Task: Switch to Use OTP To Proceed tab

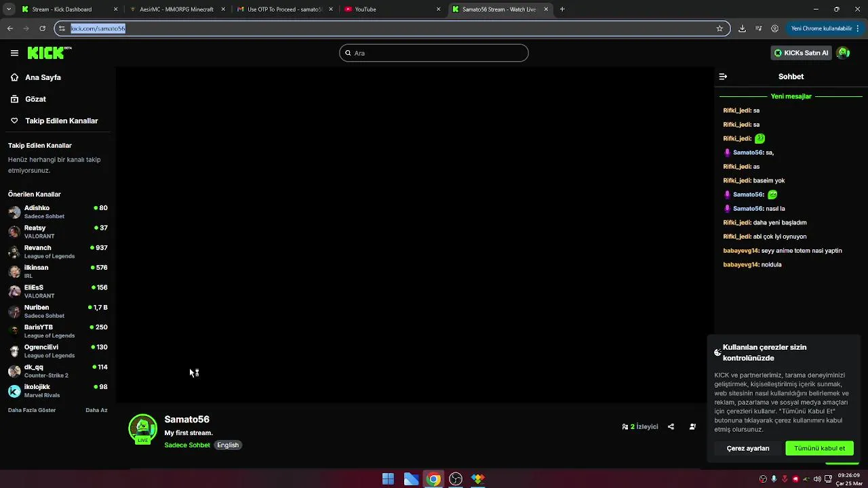Action: tap(285, 9)
